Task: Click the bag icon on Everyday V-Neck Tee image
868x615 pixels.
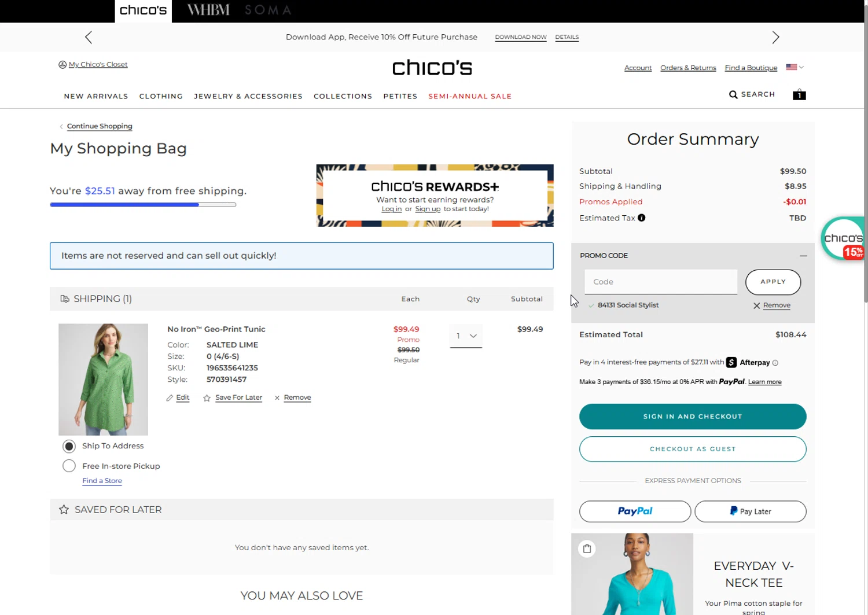Action: pos(587,548)
